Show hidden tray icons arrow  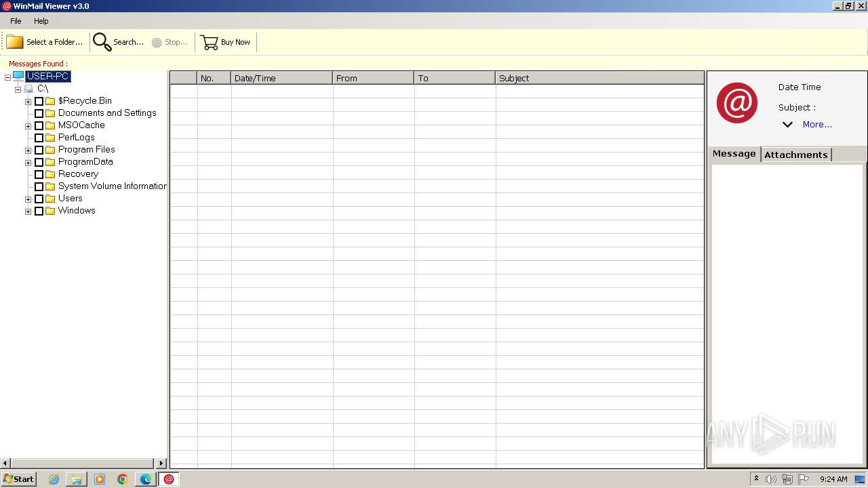(756, 479)
